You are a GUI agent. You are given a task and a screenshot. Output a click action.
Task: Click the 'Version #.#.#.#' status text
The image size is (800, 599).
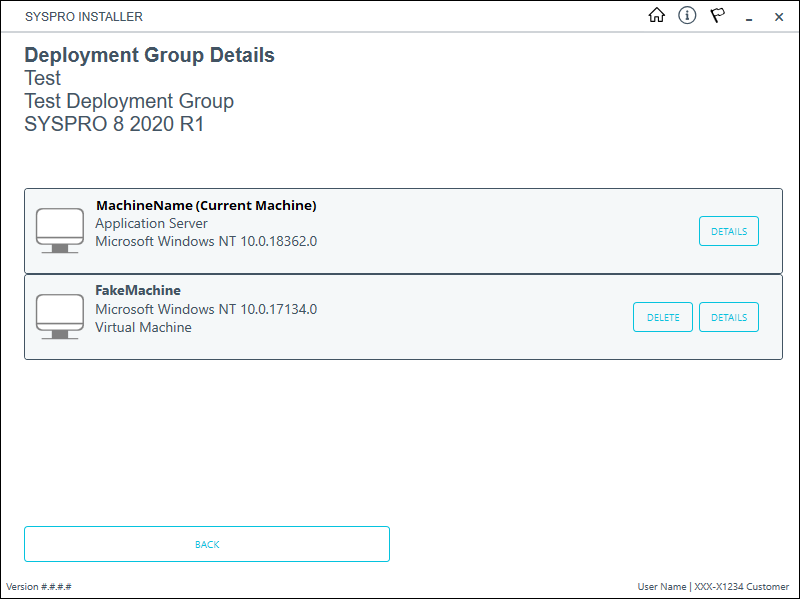pyautogui.click(x=39, y=587)
